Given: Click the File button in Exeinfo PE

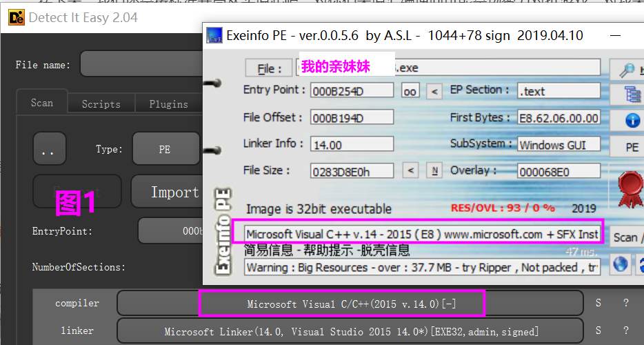Looking at the screenshot, I should point(269,68).
